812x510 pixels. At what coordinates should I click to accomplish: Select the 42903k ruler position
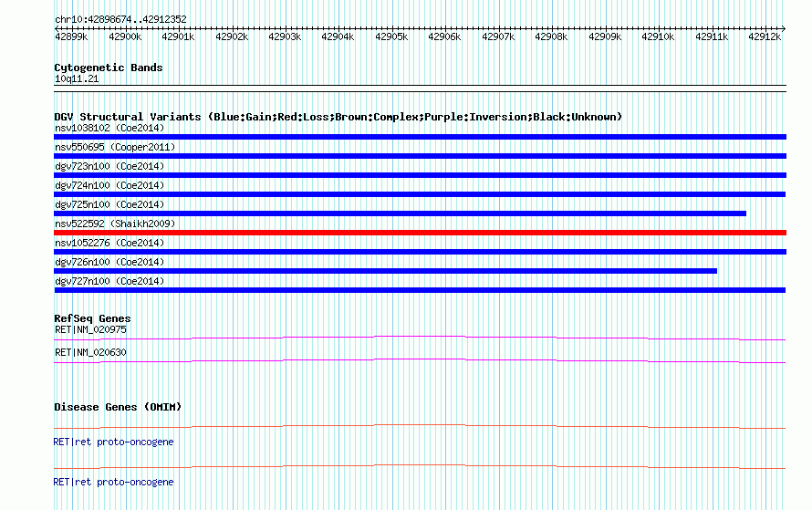pyautogui.click(x=285, y=36)
